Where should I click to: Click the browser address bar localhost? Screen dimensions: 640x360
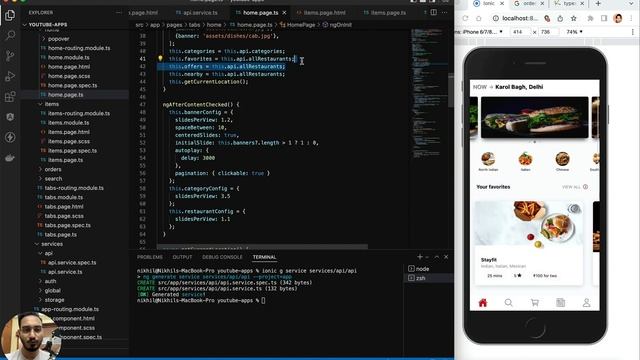coord(520,18)
